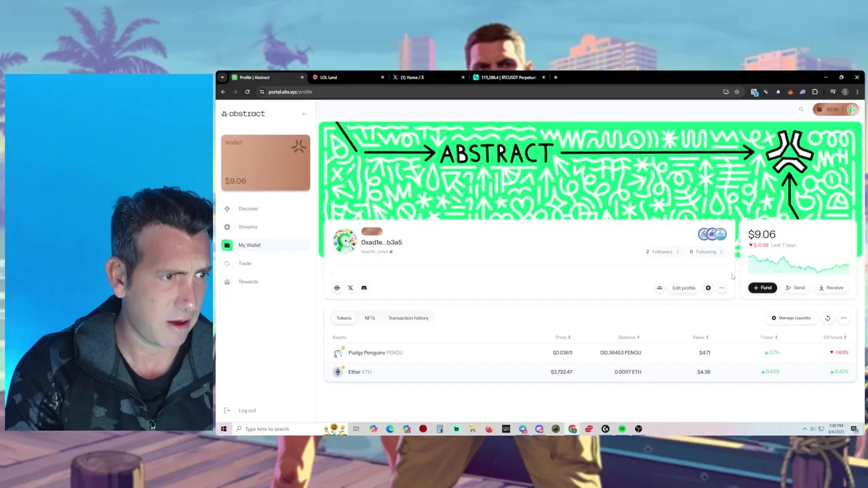This screenshot has height=488, width=868.
Task: Sort assets by Balance
Action: click(x=629, y=338)
